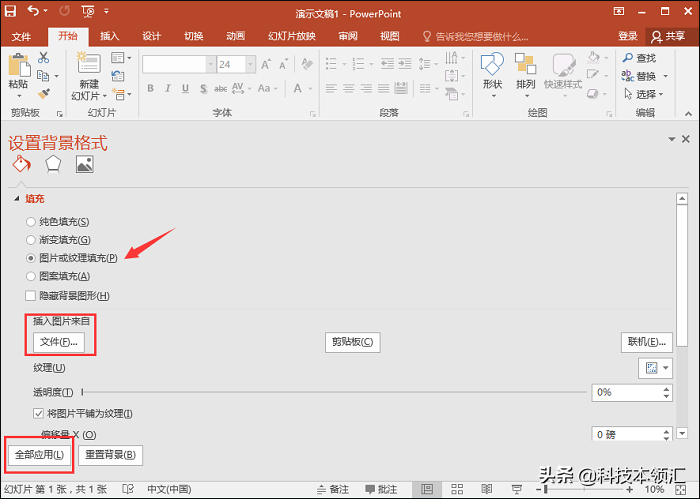Viewport: 700px width, 499px height.
Task: Apply strikethrough with the abc icon
Action: (x=221, y=89)
